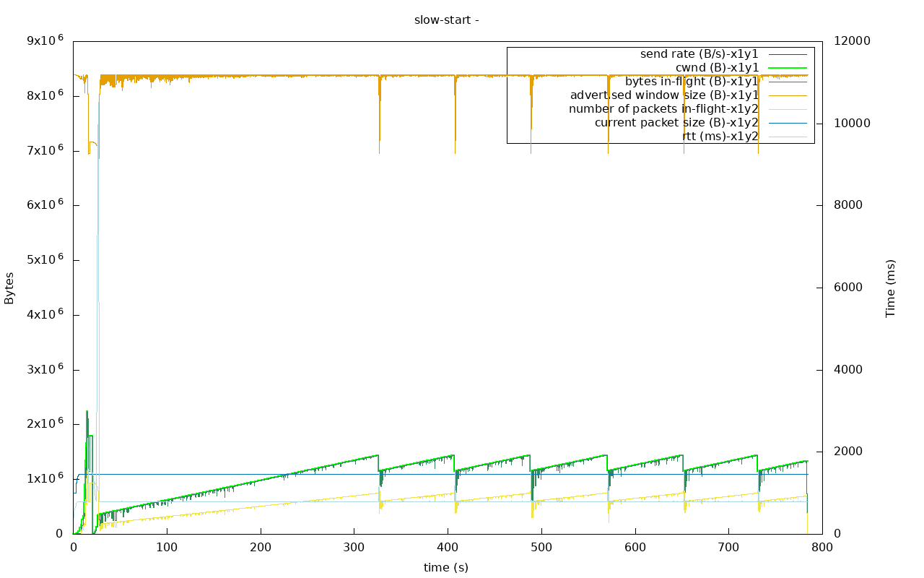Click the 5x10 6 left axis tick label
Screen dimensions: 924x578
pos(45,258)
